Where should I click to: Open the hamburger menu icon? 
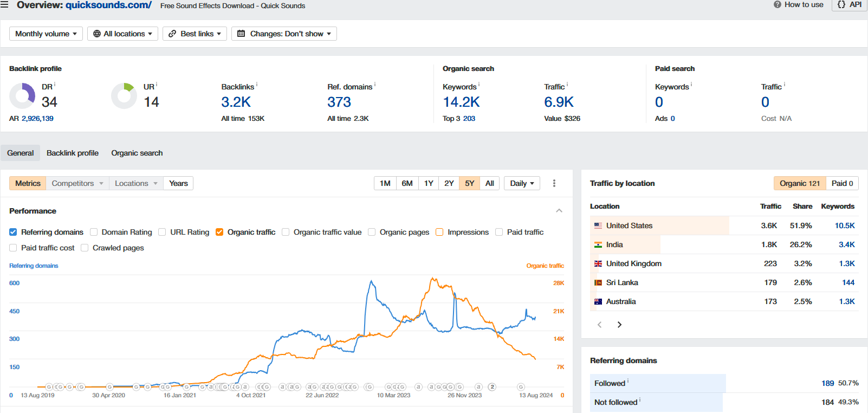tap(4, 5)
